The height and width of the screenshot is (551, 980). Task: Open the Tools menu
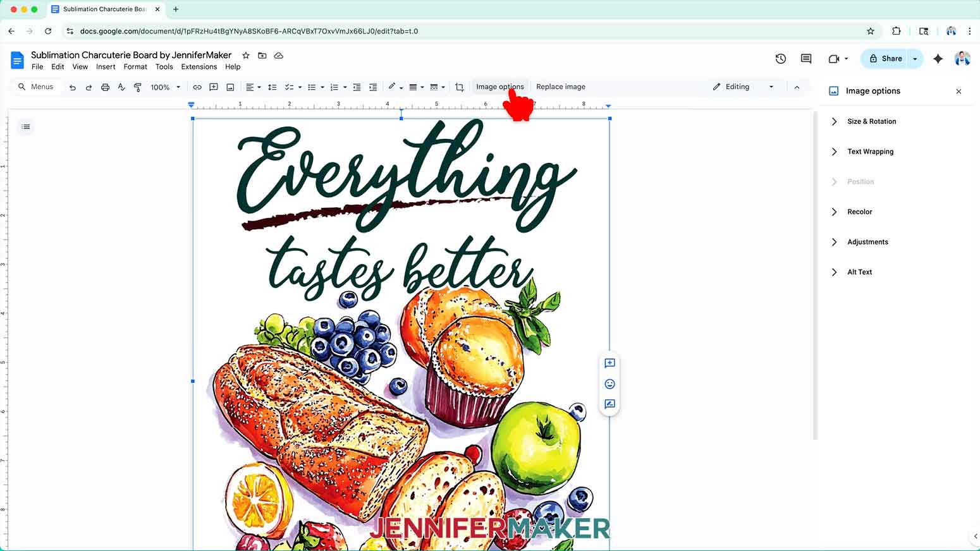(x=164, y=67)
